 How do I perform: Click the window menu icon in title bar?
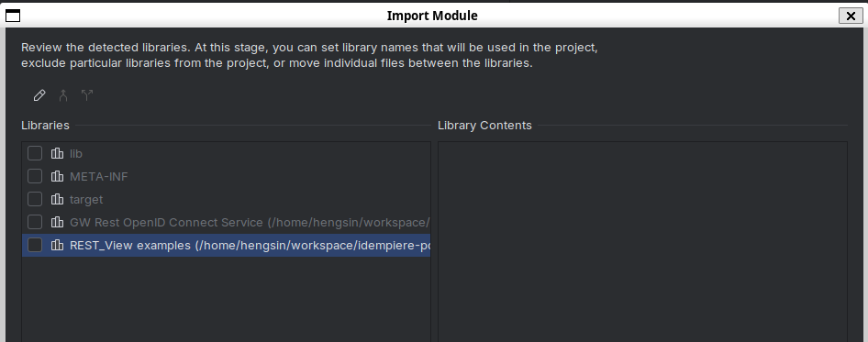click(x=13, y=16)
